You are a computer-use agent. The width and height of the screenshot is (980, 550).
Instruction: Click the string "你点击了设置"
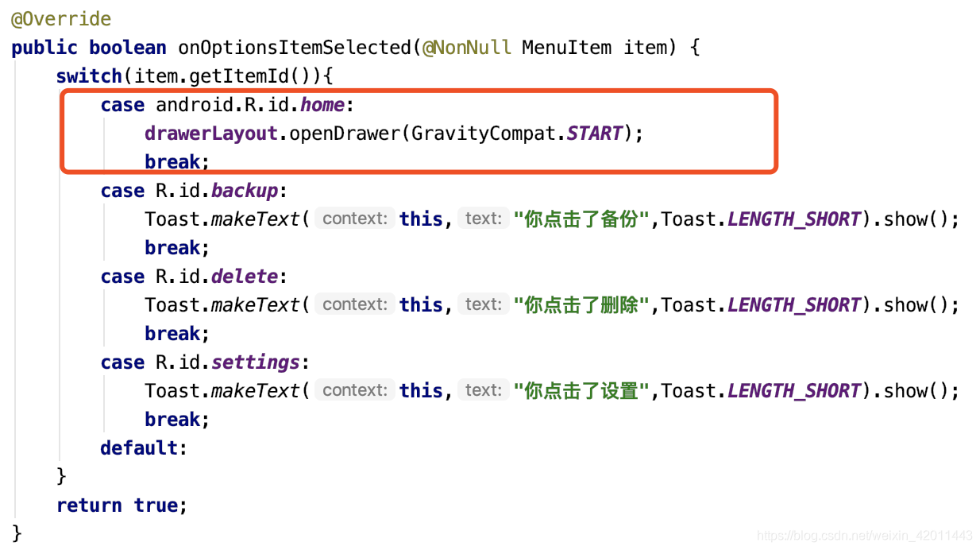[x=581, y=391]
